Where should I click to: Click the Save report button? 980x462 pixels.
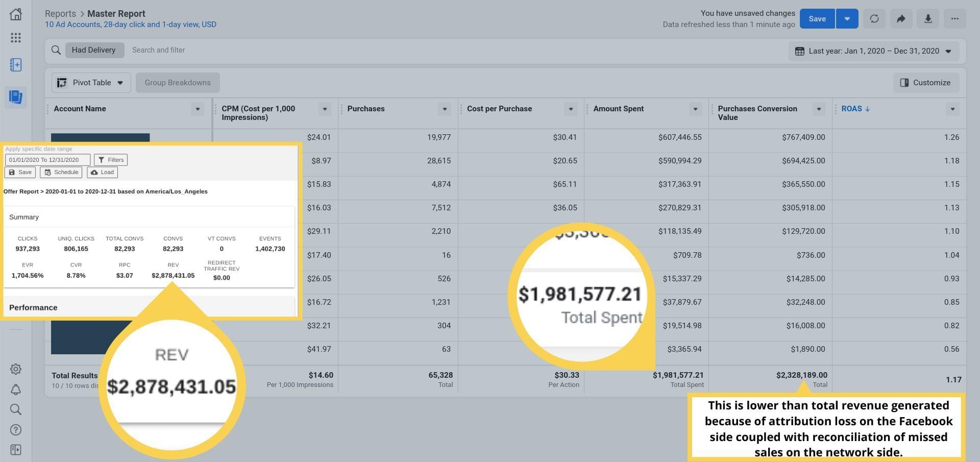pos(817,19)
